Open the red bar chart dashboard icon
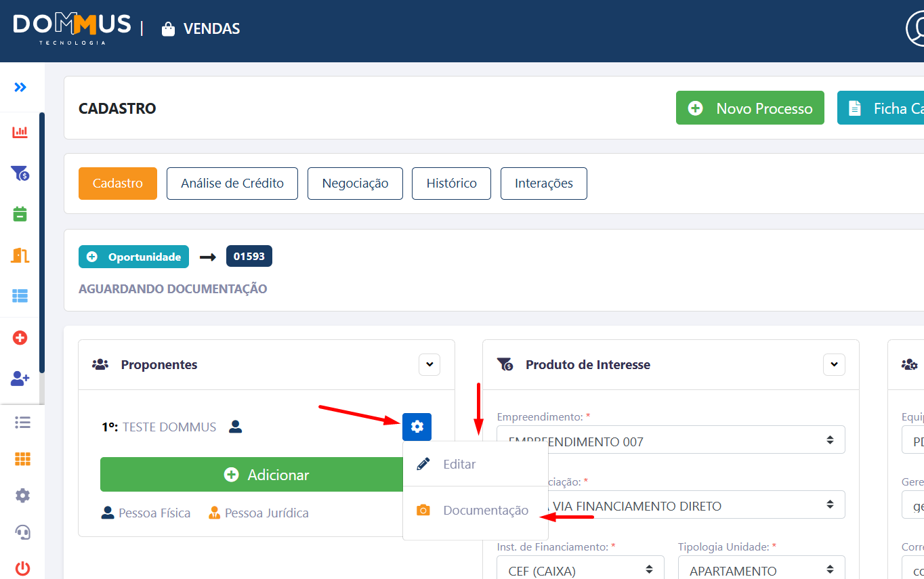 (x=20, y=132)
